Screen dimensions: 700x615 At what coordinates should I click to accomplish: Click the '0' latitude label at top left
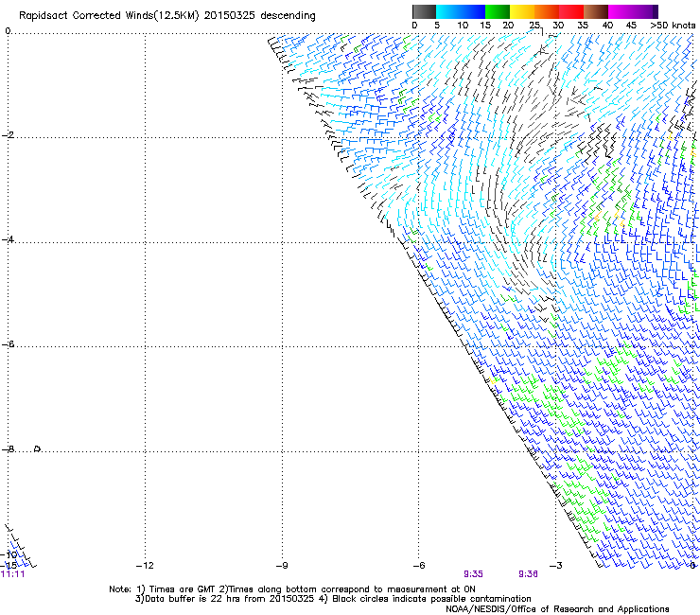click(x=8, y=31)
